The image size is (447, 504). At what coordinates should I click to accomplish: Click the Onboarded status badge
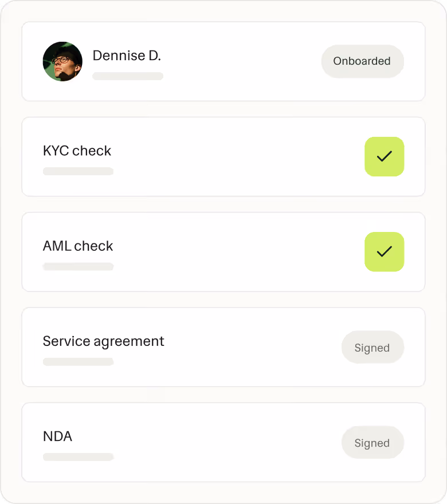(x=362, y=61)
